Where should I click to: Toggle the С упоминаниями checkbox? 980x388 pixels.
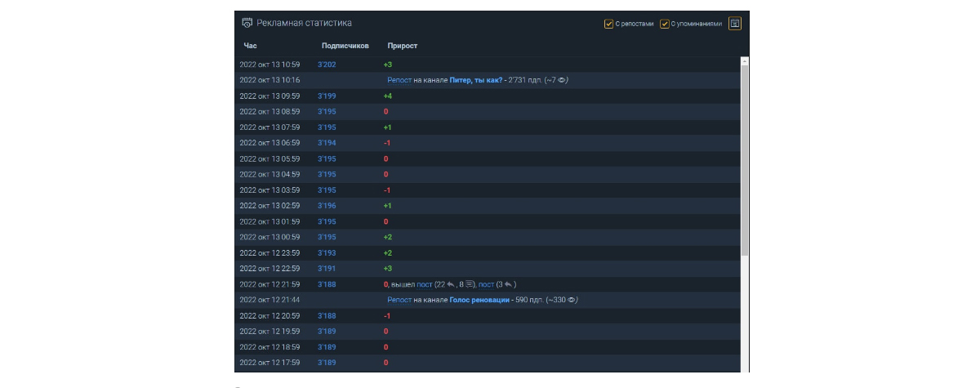coord(665,24)
